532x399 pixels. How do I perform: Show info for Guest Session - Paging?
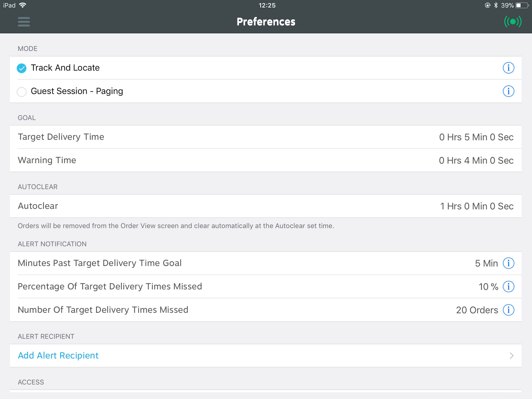[508, 91]
